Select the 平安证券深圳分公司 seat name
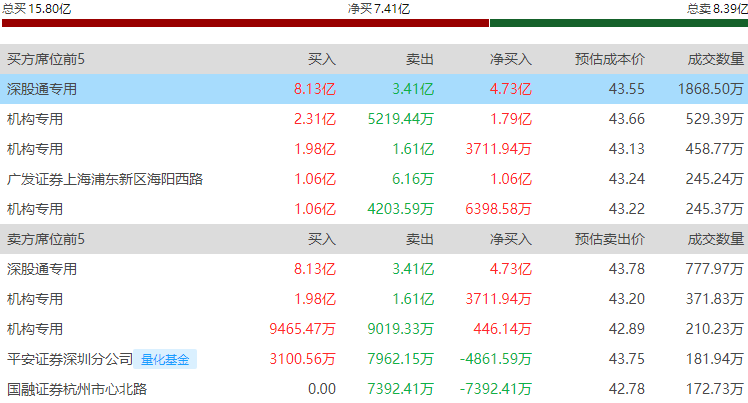748x403 pixels. pyautogui.click(x=70, y=359)
